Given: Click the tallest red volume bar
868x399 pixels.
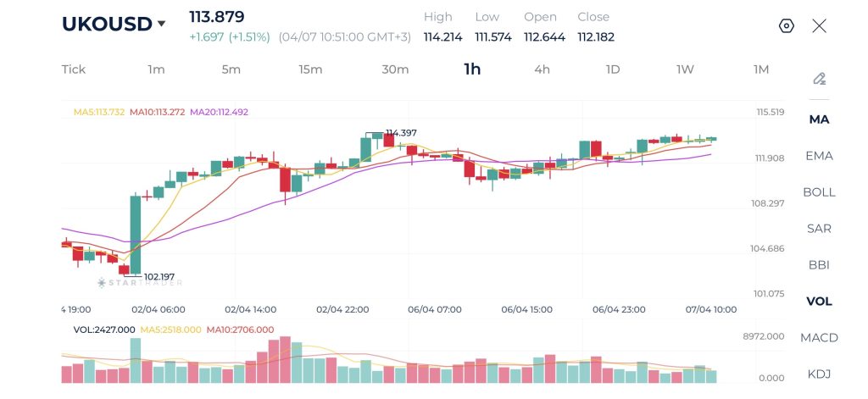Looking at the screenshot, I should [x=285, y=360].
